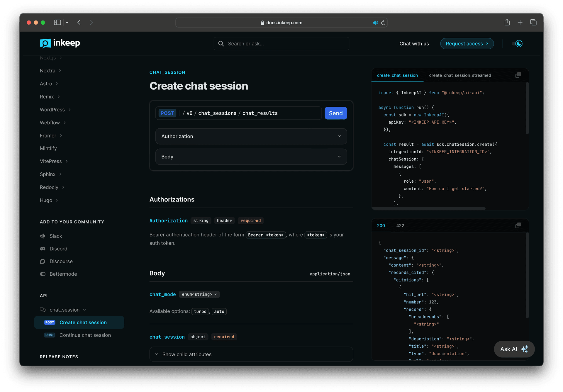
Task: Copy the create_chat_session code snippet
Action: point(518,75)
